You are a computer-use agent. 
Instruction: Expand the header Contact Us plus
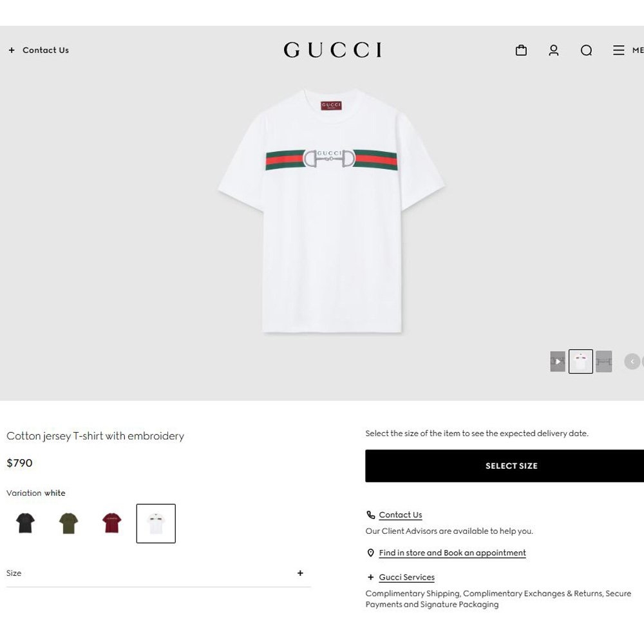click(12, 50)
